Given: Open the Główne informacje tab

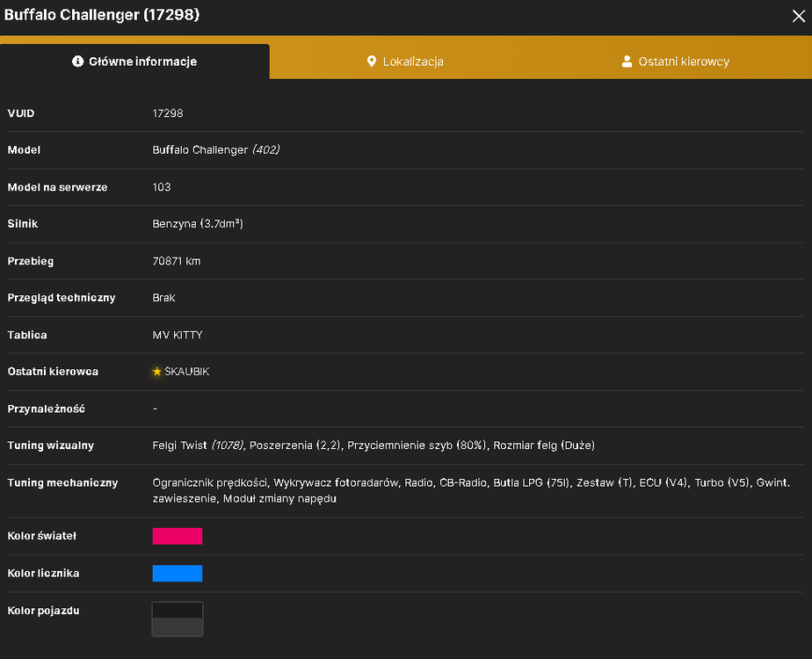Looking at the screenshot, I should coord(134,62).
